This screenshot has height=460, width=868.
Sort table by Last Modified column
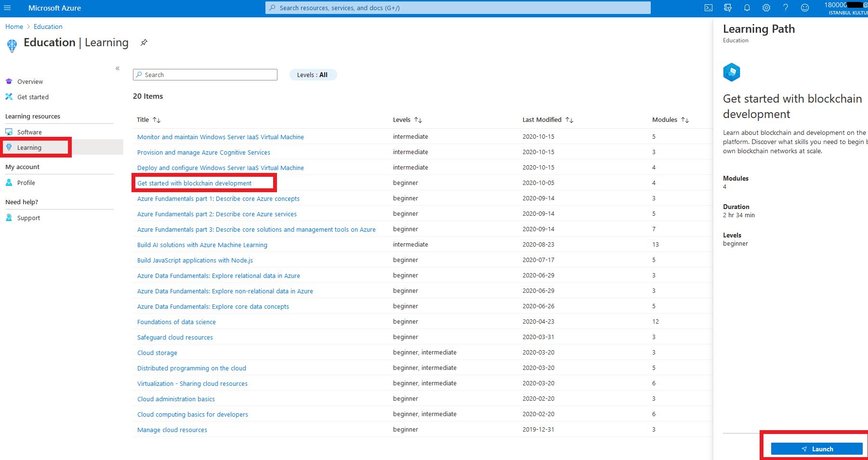pyautogui.click(x=548, y=119)
